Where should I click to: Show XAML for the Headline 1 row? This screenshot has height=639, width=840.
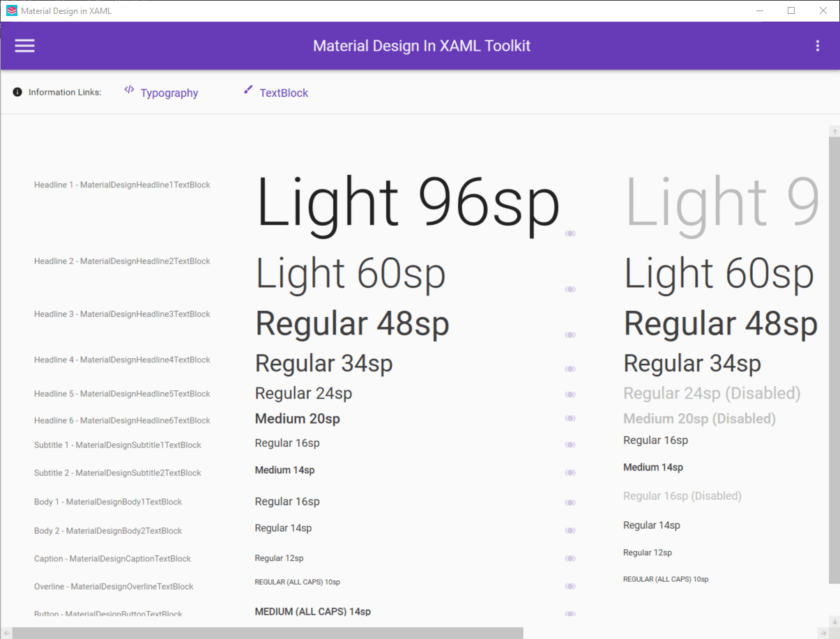pyautogui.click(x=570, y=233)
